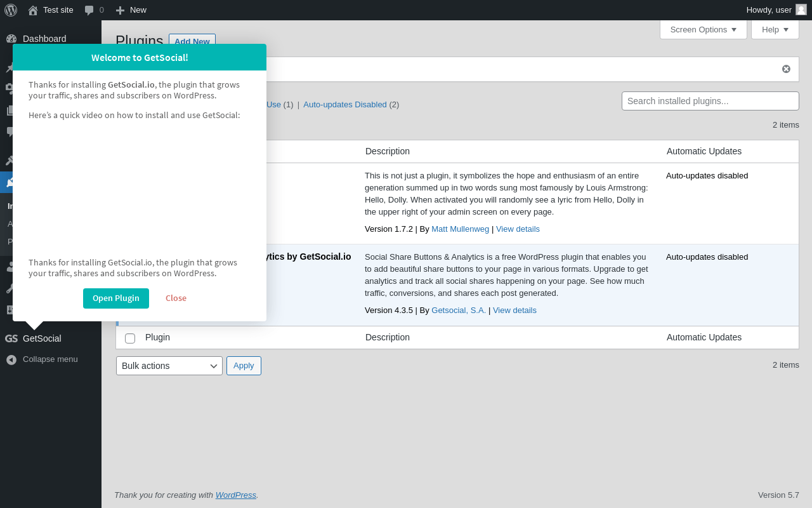Click the Version 5.7 footer text
Viewport: 812px width, 508px height.
click(778, 495)
